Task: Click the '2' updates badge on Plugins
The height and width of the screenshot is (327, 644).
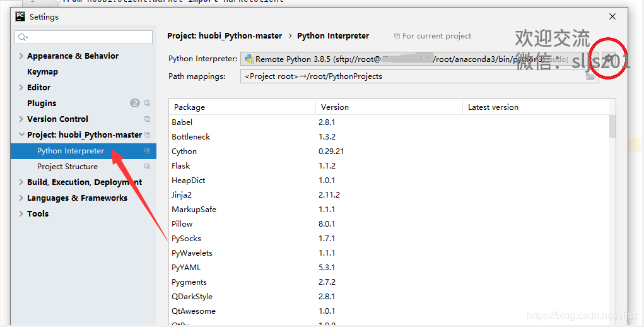Action: 135,103
